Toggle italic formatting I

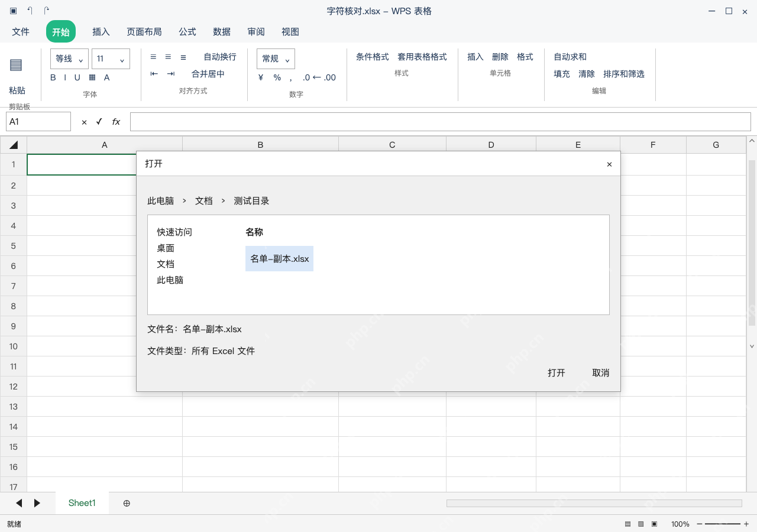pos(65,77)
